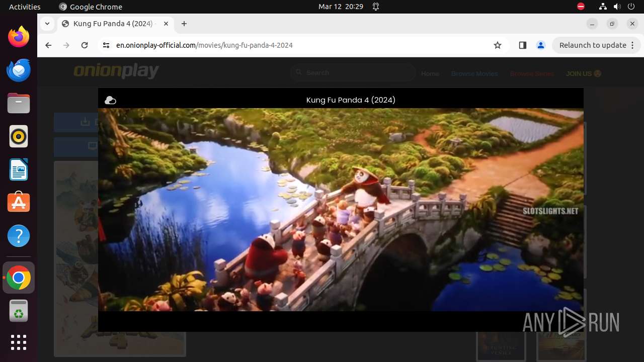The width and height of the screenshot is (644, 362).
Task: Open Browse Series link
Action: pyautogui.click(x=532, y=73)
